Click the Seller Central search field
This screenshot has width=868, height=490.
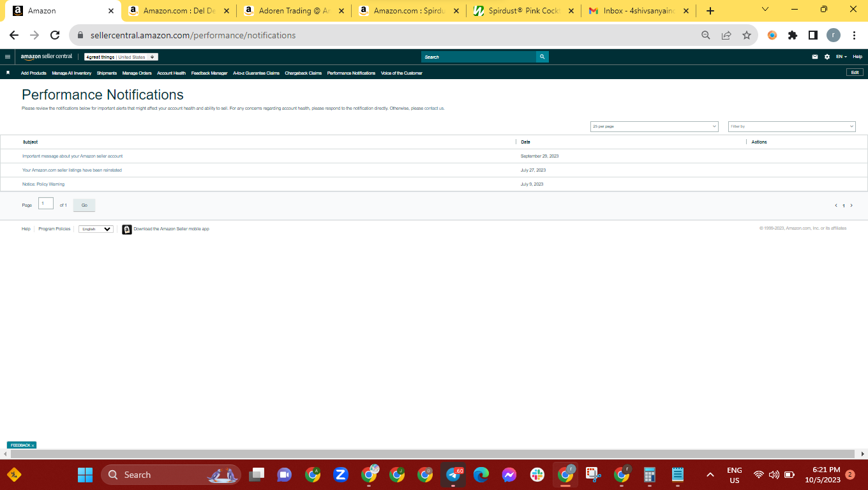pyautogui.click(x=479, y=57)
